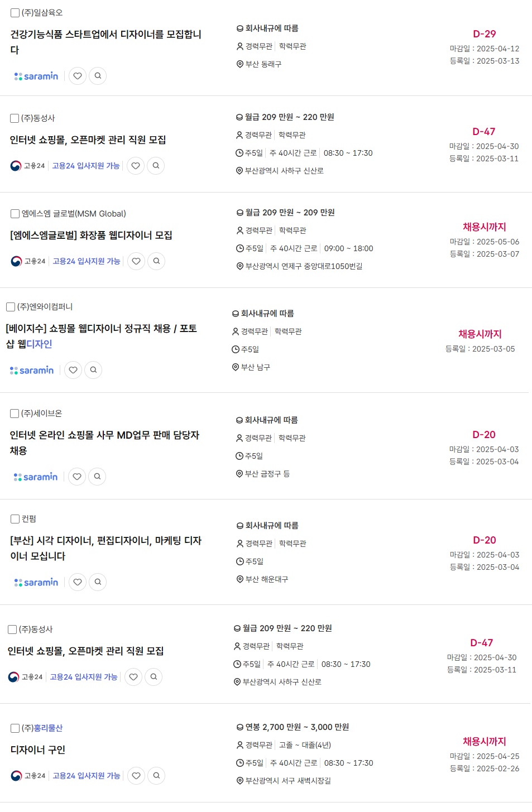Click heart icon on 홀리물산 디자이너 구인 listing

point(136,775)
